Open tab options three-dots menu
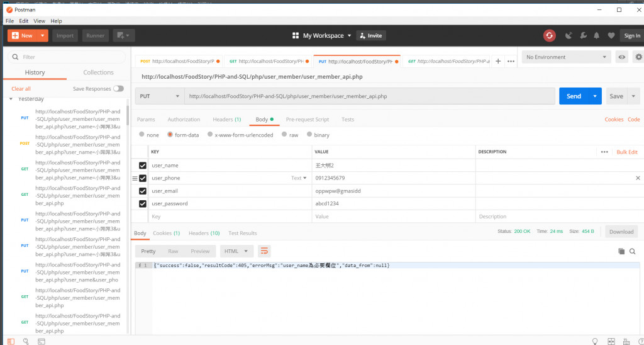The height and width of the screenshot is (345, 644). click(511, 61)
